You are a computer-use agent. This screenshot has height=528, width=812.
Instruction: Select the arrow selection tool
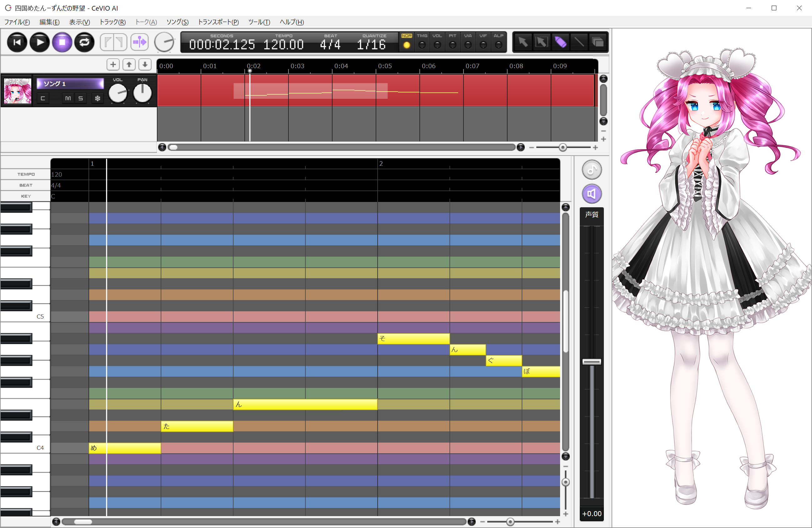click(523, 42)
